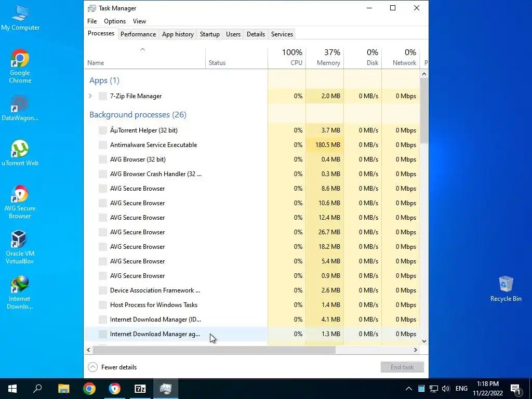Image resolution: width=532 pixels, height=399 pixels.
Task: Click the ENG language indicator
Action: pos(461,389)
